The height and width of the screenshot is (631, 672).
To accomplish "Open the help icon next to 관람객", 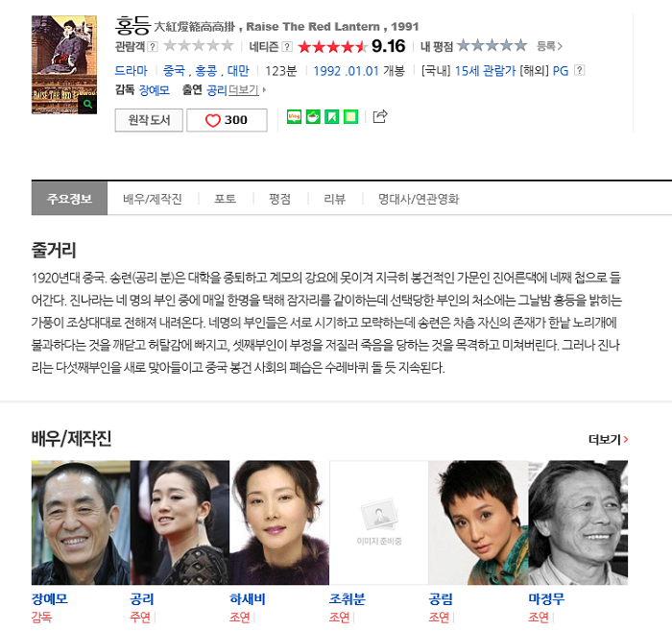I will (153, 46).
